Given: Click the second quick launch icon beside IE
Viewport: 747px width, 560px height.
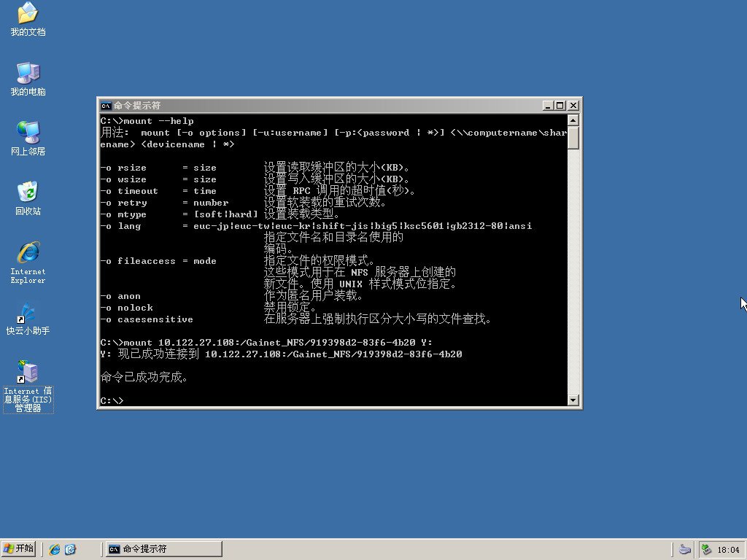Looking at the screenshot, I should coord(70,549).
